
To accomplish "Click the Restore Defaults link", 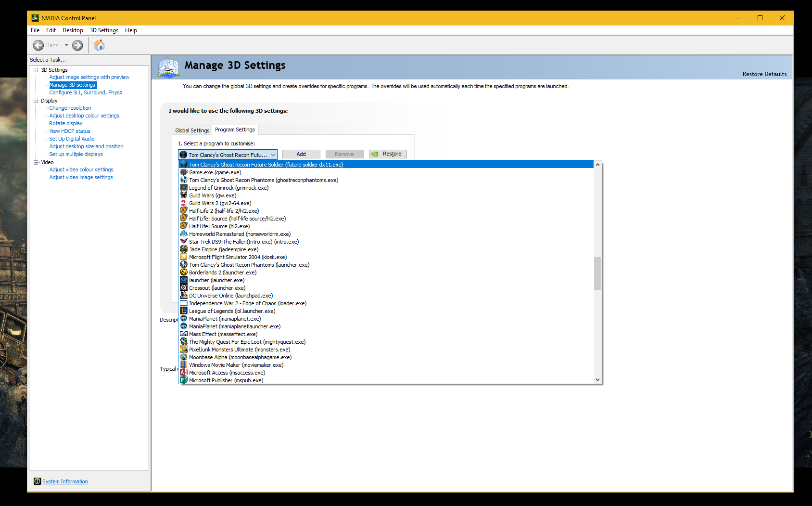I will (x=764, y=74).
